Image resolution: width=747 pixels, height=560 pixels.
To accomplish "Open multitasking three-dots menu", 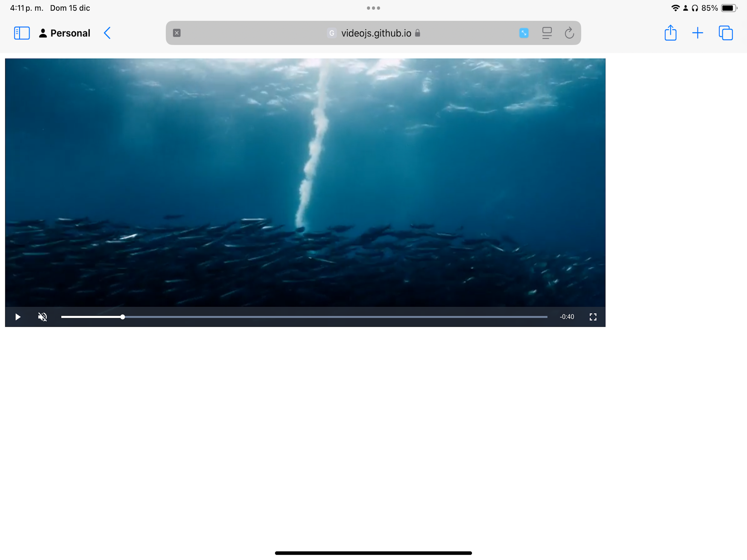I will (x=373, y=8).
